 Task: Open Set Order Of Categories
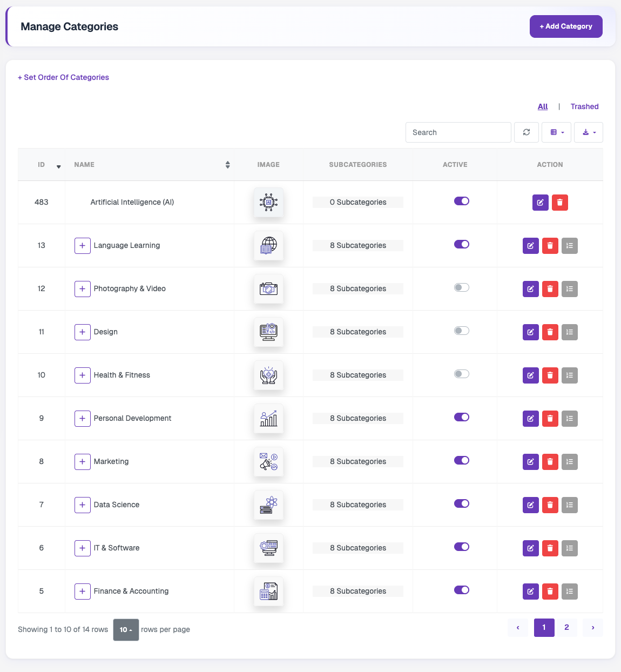pos(63,77)
